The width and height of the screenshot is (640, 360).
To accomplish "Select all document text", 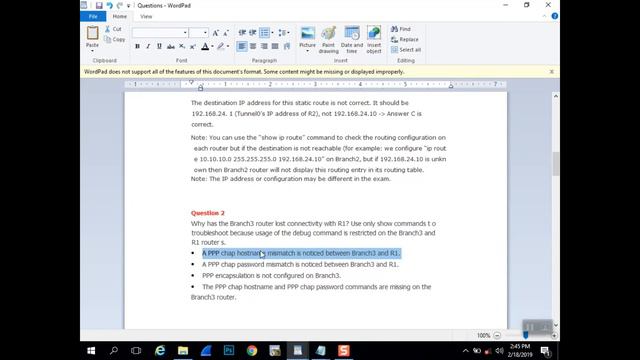I will 406,50.
